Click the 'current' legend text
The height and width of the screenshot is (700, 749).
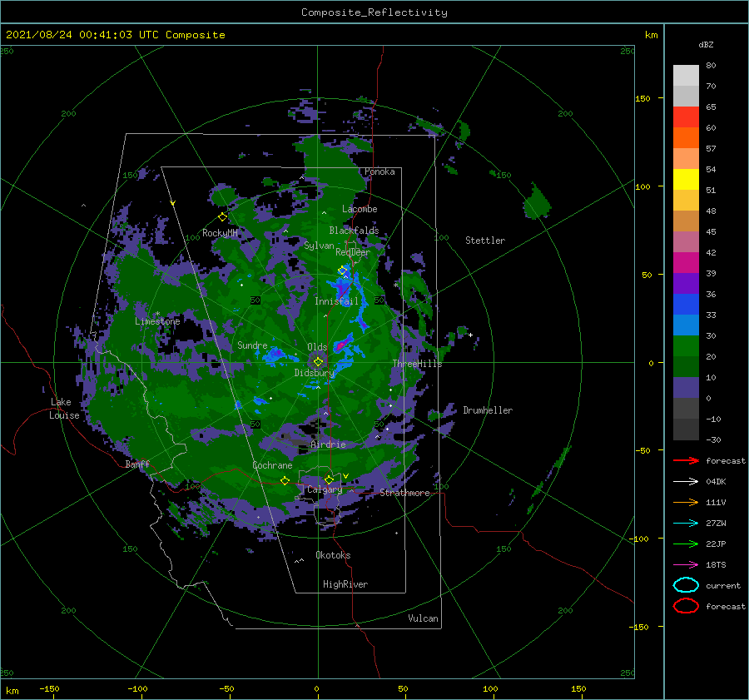(x=723, y=585)
